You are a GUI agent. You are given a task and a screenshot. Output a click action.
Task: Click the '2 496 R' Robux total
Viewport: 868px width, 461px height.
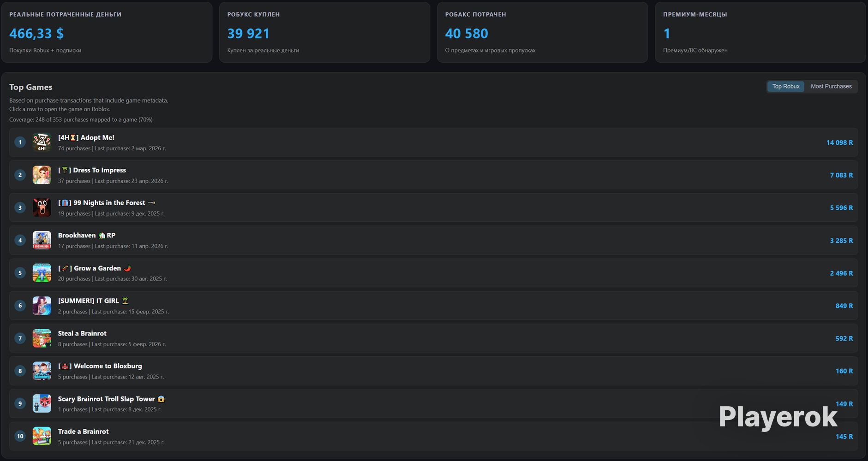(x=841, y=273)
